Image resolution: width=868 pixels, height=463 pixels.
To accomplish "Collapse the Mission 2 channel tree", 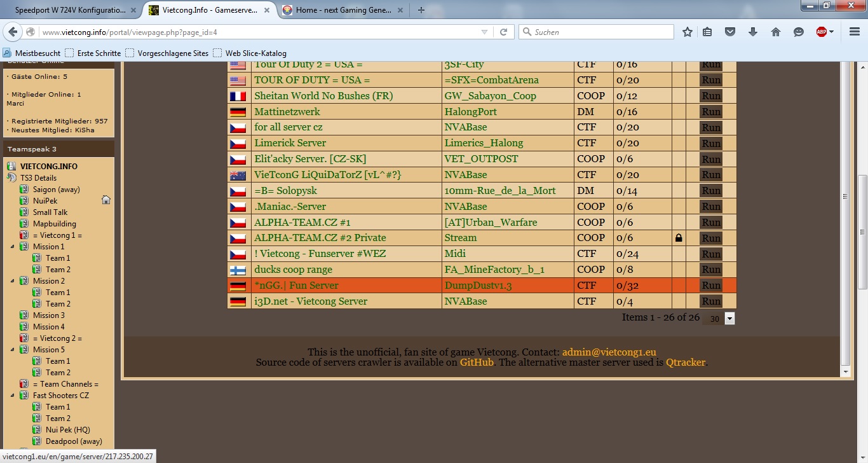I will (12, 281).
